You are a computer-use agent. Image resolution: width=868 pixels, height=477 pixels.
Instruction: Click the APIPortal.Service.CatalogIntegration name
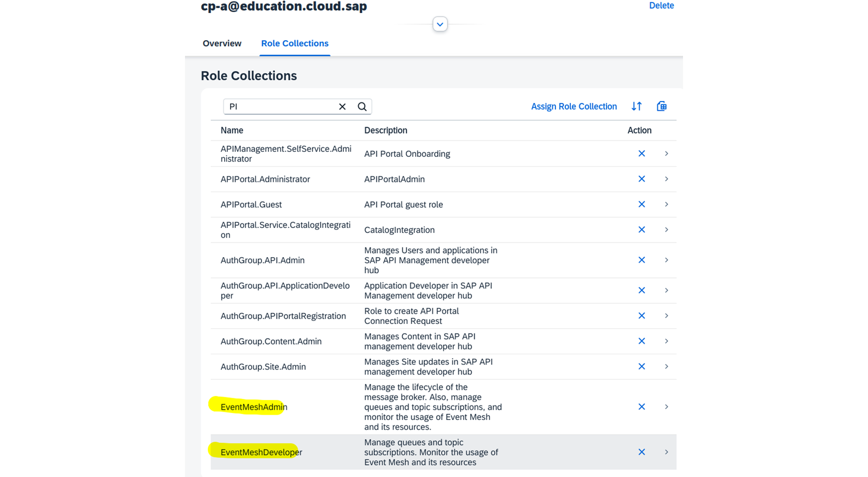point(285,230)
